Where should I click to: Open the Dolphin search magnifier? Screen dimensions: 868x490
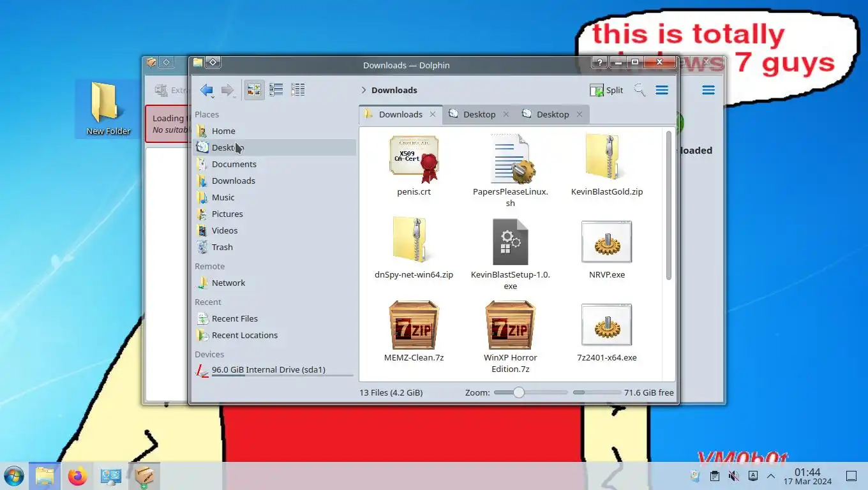pyautogui.click(x=640, y=90)
